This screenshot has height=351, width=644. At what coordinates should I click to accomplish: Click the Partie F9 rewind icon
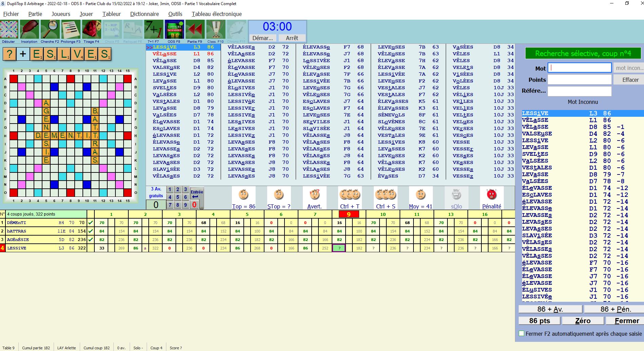coord(195,30)
